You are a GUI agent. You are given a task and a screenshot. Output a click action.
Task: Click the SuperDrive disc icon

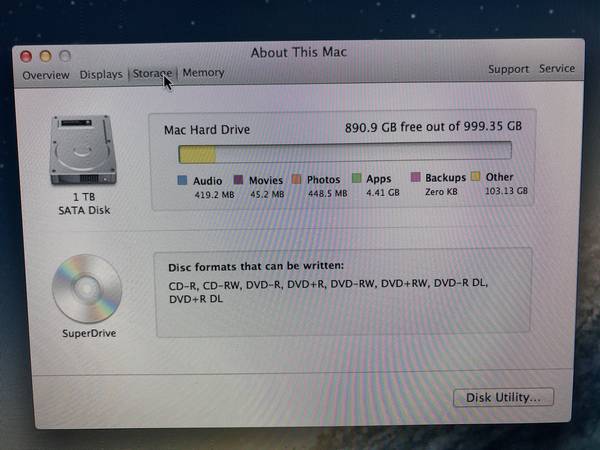(87, 288)
